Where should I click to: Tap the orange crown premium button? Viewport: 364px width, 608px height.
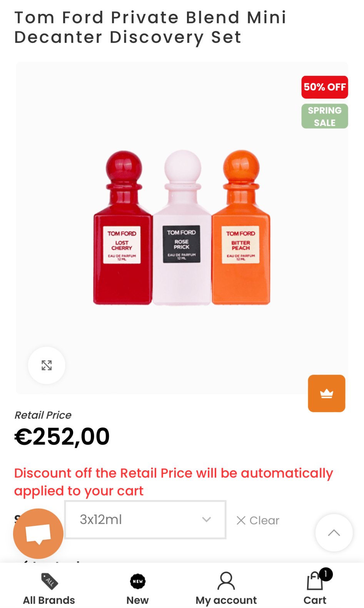click(326, 393)
